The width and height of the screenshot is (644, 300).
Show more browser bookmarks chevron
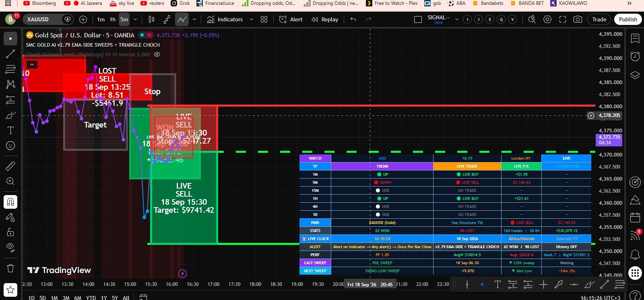pyautogui.click(x=630, y=3)
